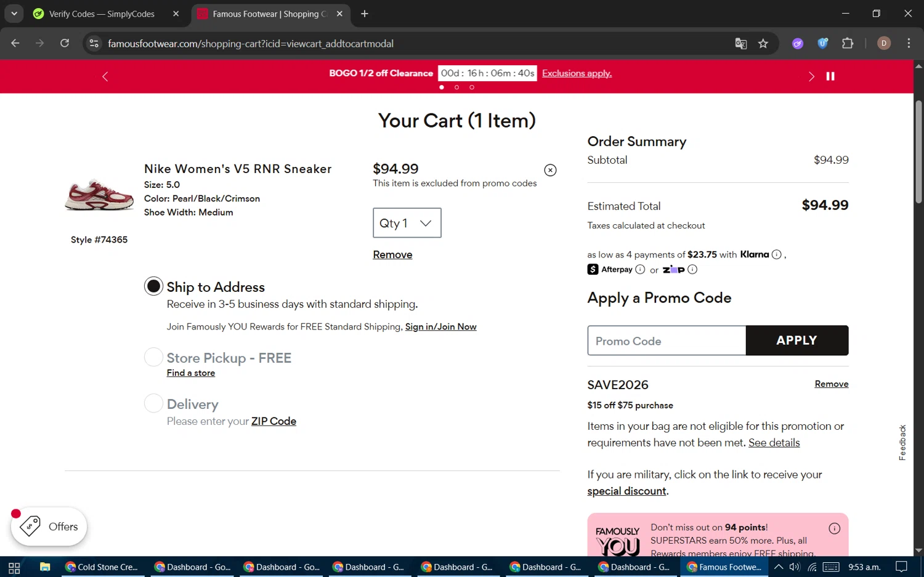Click the translate page icon
924x577 pixels.
click(x=741, y=43)
